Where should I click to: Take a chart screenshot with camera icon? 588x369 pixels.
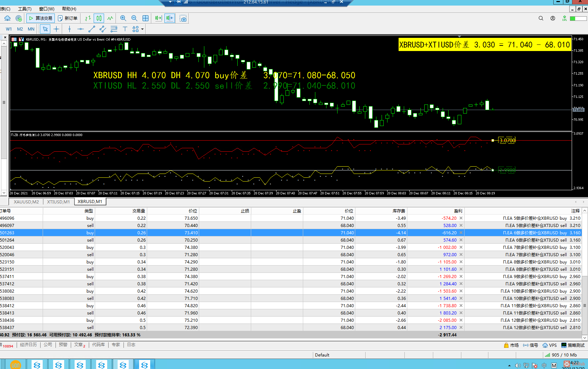click(x=183, y=18)
